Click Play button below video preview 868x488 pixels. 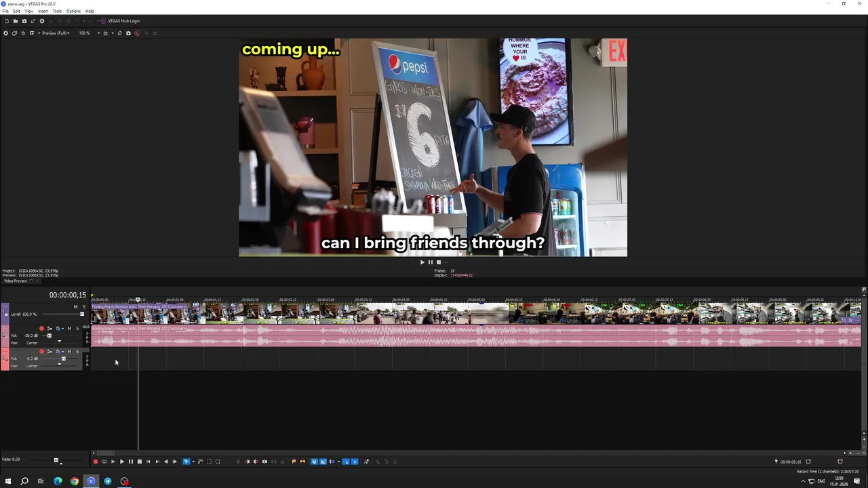[x=422, y=262]
